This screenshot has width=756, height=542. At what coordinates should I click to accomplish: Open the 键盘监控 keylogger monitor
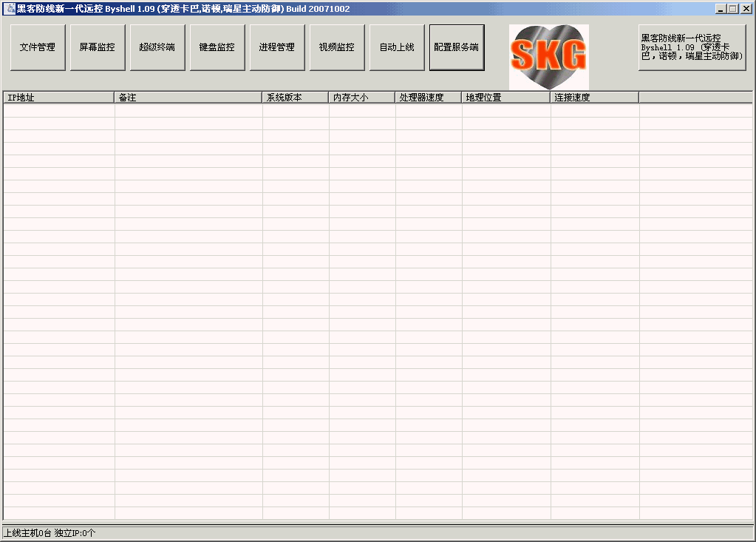coord(217,47)
